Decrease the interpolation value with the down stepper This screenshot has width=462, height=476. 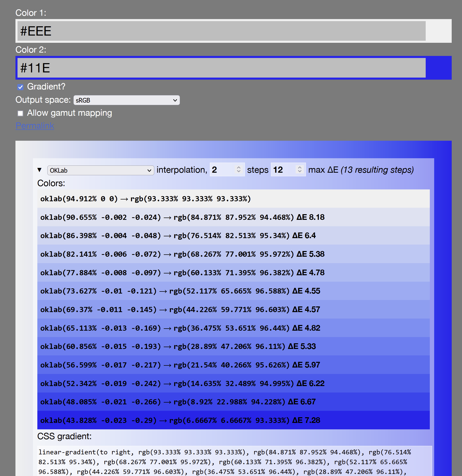(238, 172)
